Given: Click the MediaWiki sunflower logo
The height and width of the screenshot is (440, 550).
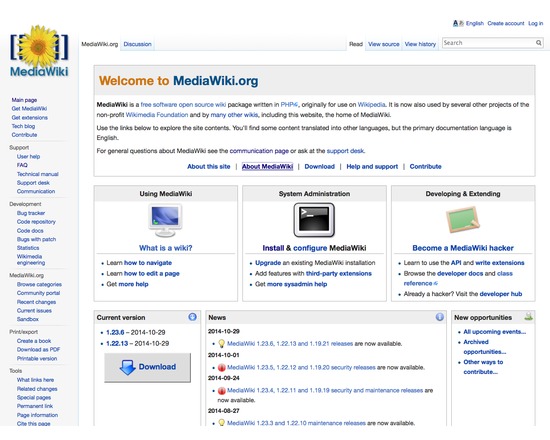Looking at the screenshot, I should tap(39, 51).
